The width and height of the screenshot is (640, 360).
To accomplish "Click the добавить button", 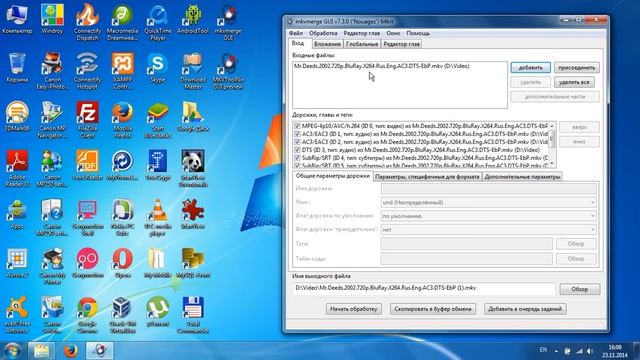I will 531,68.
